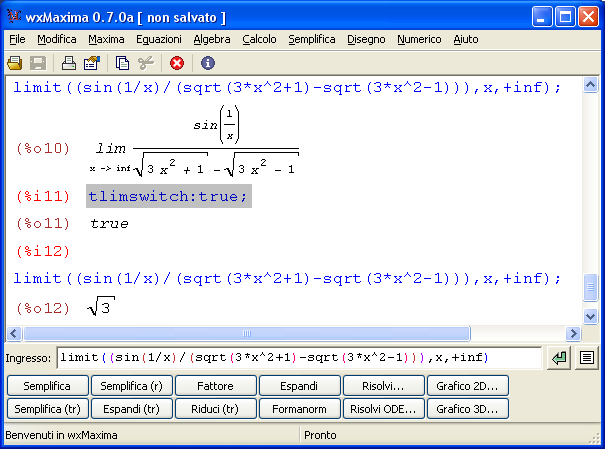This screenshot has width=605, height=449.
Task: Open the multiline input icon button
Action: tap(586, 358)
